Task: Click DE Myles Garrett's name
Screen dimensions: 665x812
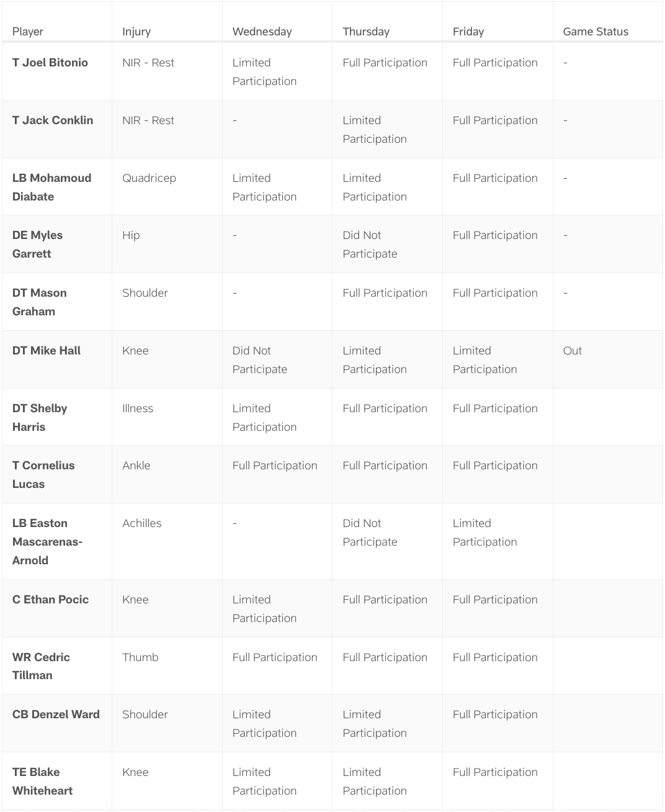Action: 37,244
